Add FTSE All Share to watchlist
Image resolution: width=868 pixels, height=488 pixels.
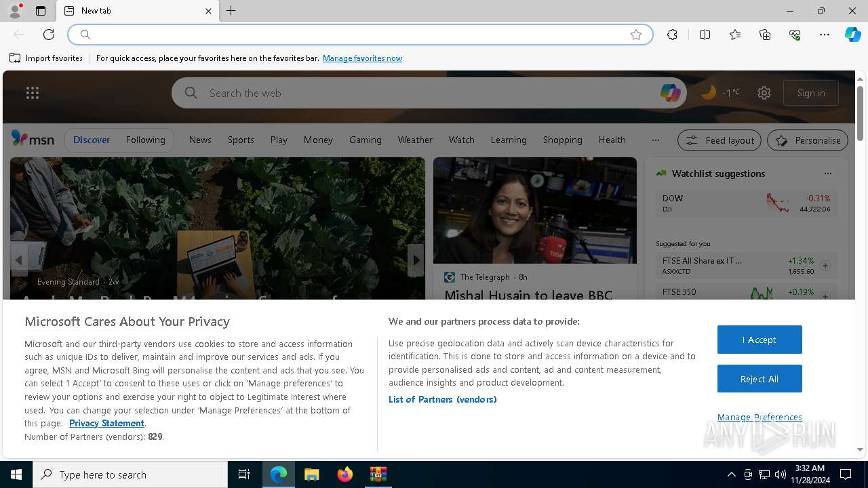tap(825, 266)
